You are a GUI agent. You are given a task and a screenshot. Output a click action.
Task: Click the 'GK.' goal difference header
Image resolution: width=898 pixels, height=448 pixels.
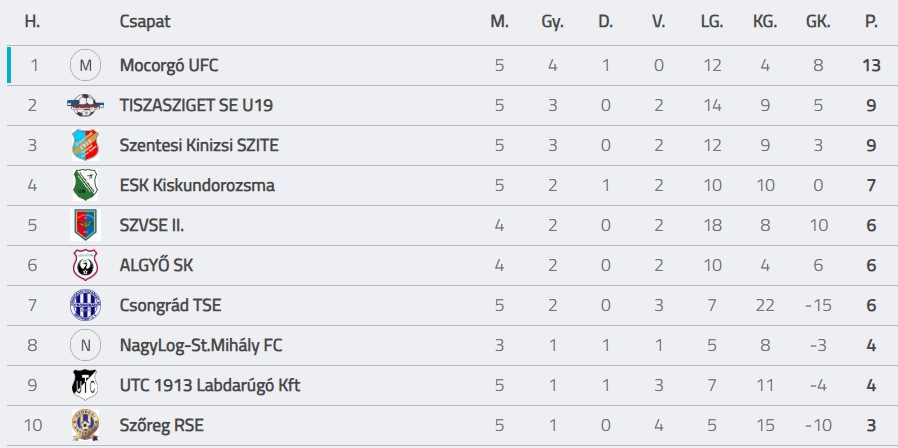(818, 21)
